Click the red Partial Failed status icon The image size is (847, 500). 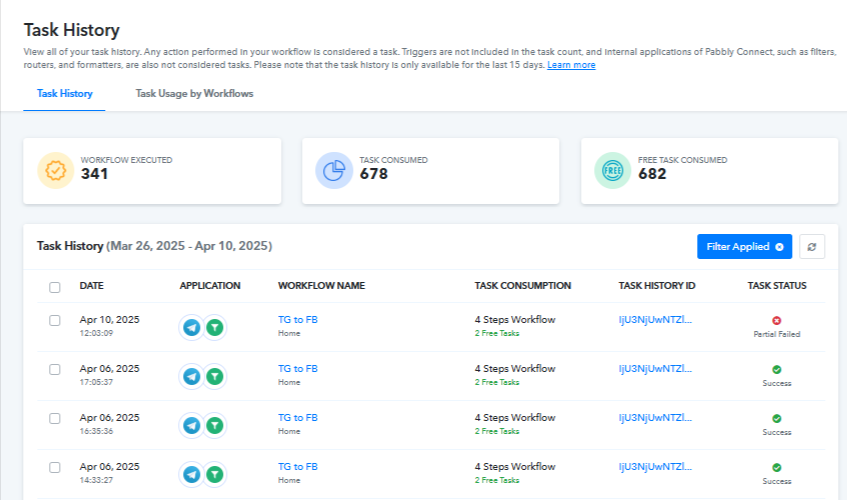click(777, 321)
